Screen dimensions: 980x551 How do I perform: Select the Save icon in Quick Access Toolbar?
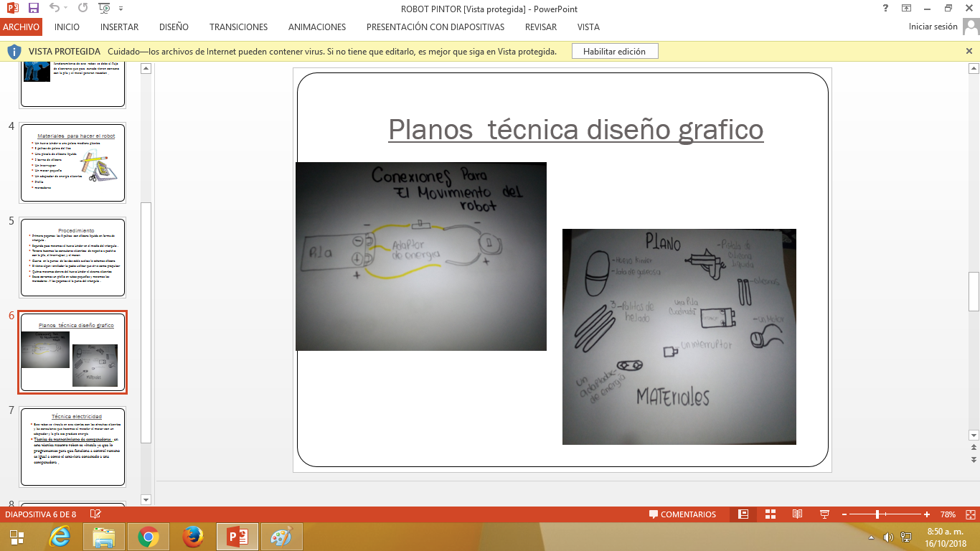click(x=33, y=6)
